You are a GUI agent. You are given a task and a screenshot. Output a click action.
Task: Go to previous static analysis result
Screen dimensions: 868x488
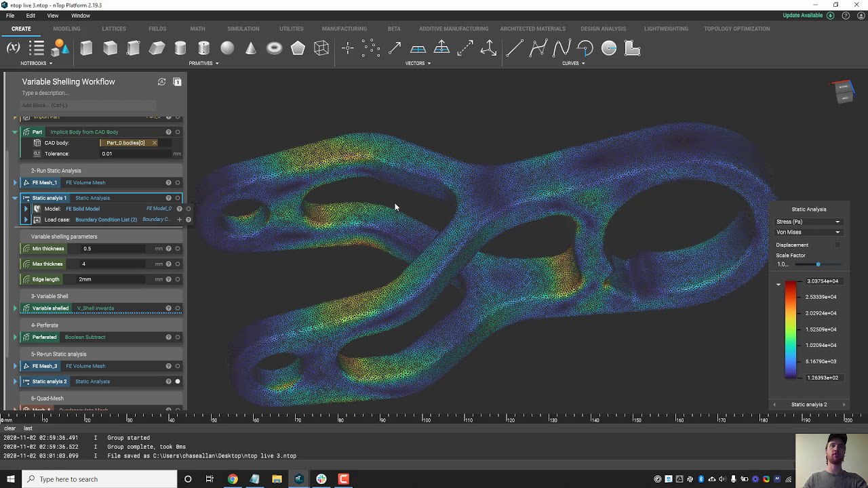pos(774,405)
